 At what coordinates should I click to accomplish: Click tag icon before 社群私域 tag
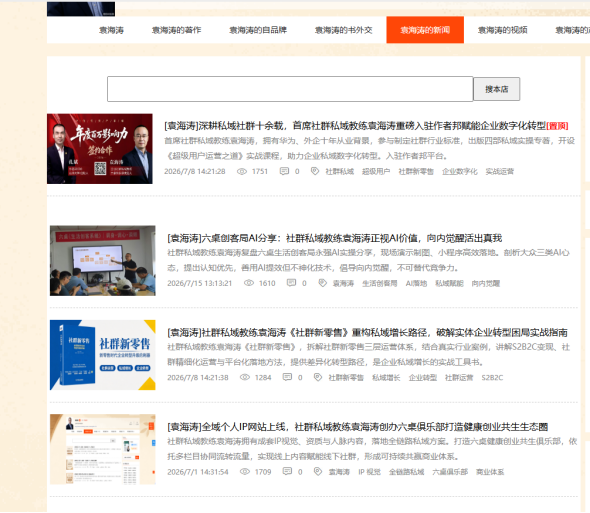(315, 172)
